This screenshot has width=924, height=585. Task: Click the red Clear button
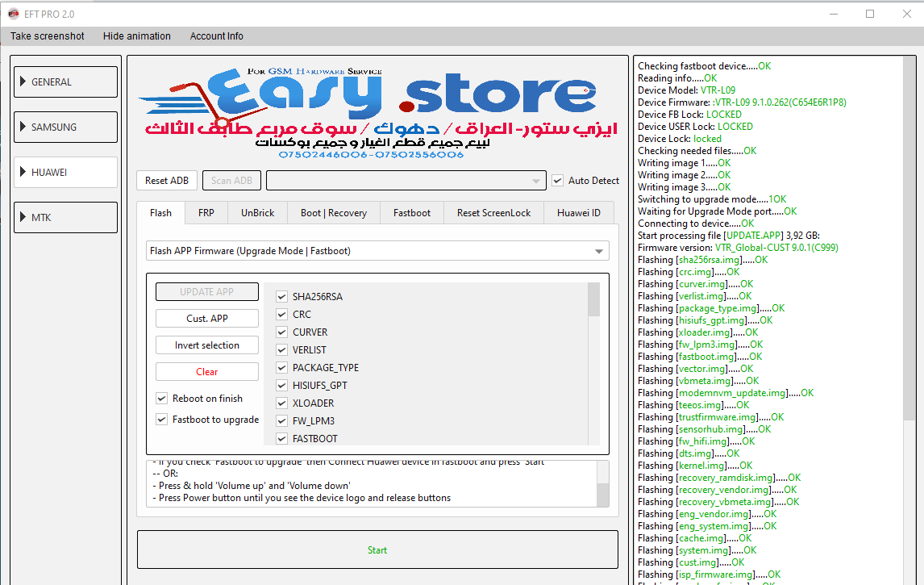pyautogui.click(x=207, y=371)
